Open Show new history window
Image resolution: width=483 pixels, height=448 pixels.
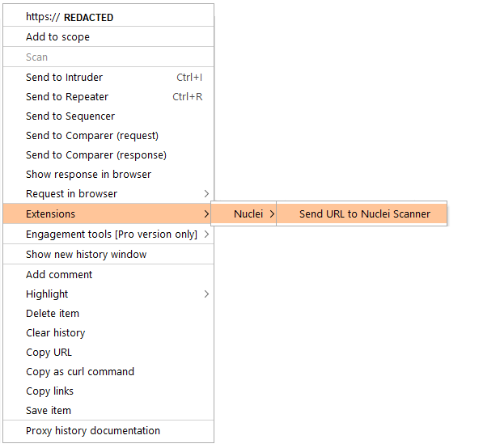pyautogui.click(x=108, y=255)
